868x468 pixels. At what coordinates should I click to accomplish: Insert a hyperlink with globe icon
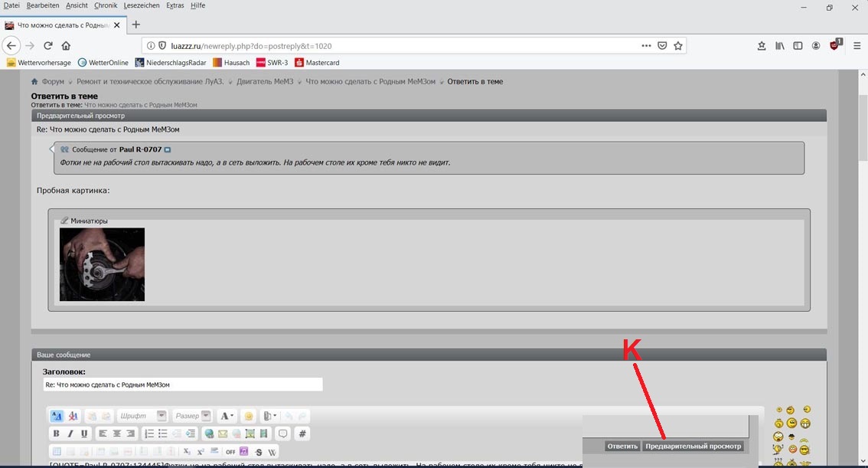tap(209, 434)
